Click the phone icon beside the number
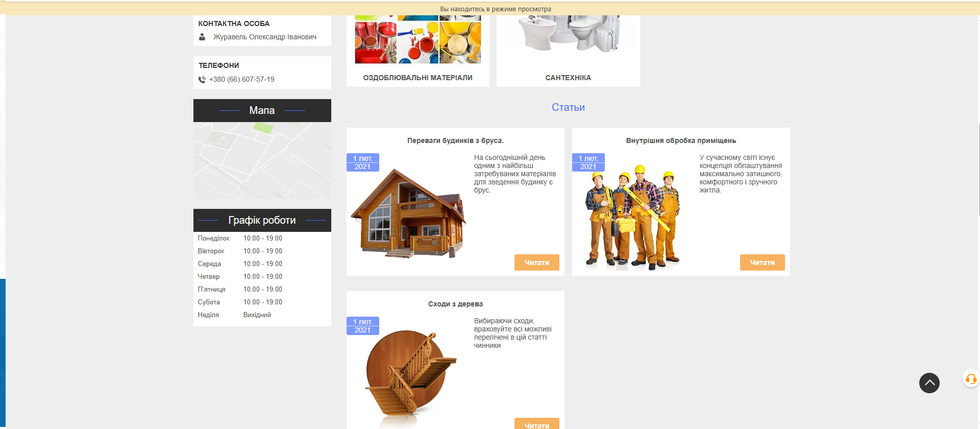980x429 pixels. (x=202, y=80)
